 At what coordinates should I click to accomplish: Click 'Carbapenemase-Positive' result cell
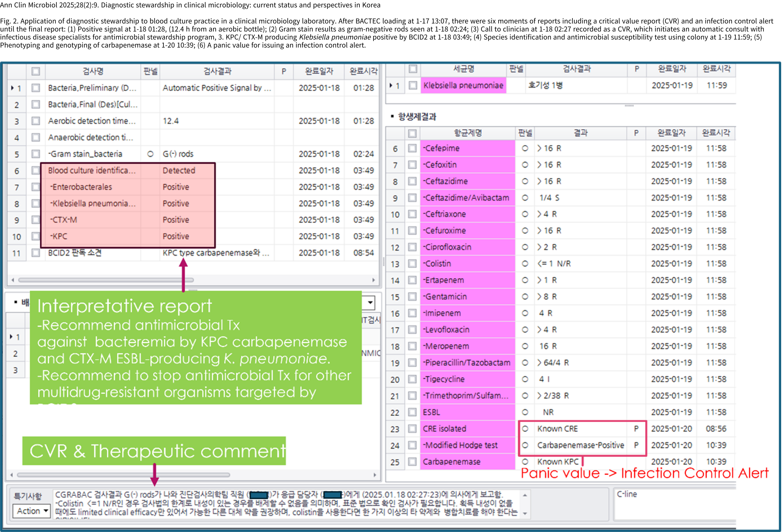(x=581, y=445)
